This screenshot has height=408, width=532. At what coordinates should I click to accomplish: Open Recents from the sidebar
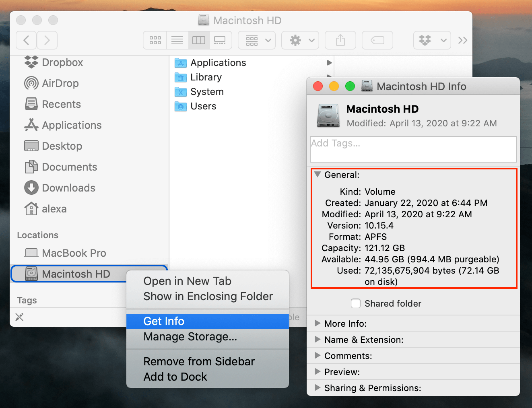[61, 104]
